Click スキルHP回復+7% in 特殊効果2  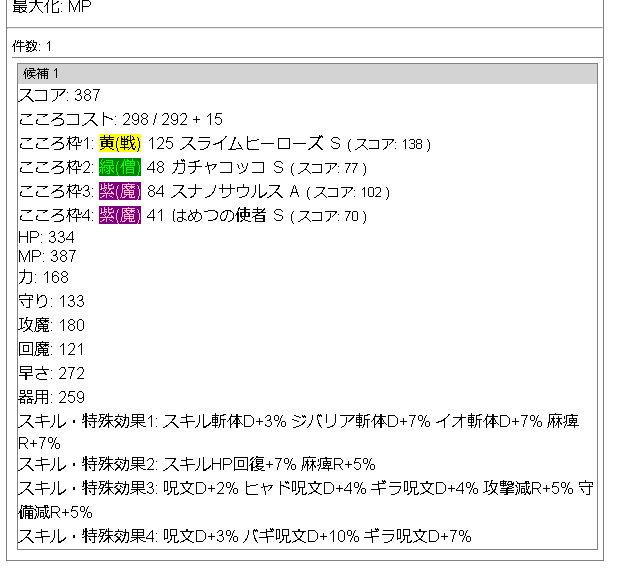click(230, 464)
